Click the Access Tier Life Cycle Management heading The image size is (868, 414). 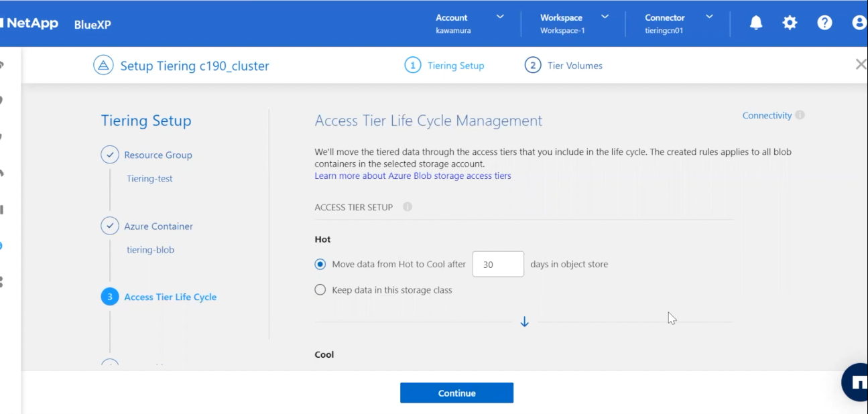[x=428, y=121]
